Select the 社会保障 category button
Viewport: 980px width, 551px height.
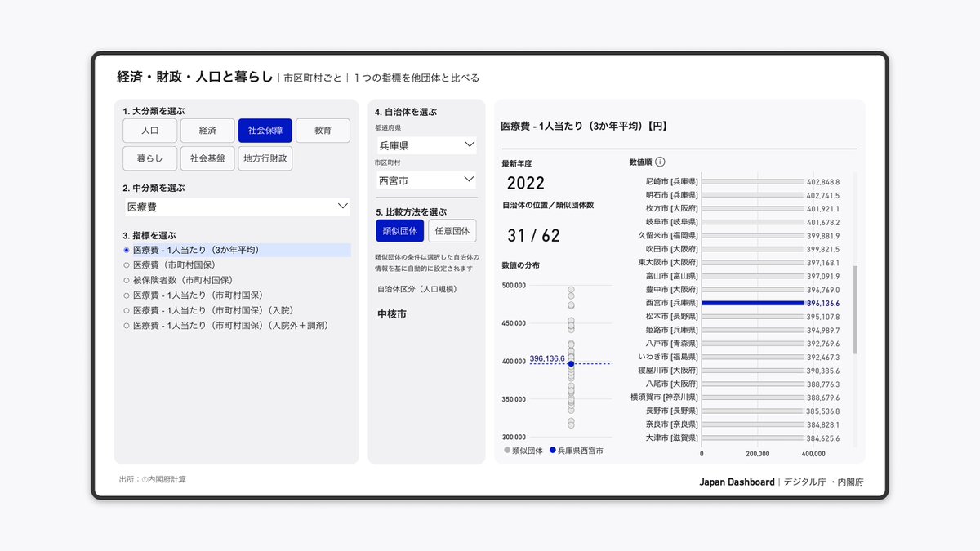point(265,131)
